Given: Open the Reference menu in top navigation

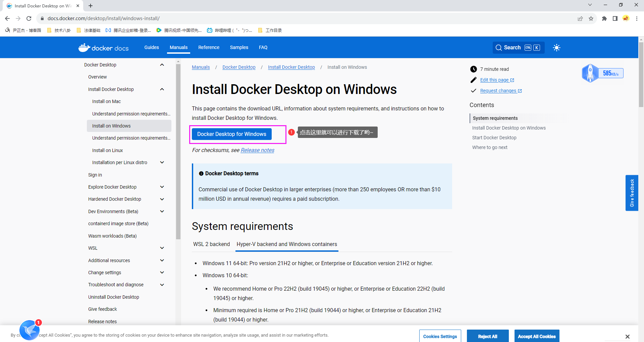Looking at the screenshot, I should click(209, 48).
